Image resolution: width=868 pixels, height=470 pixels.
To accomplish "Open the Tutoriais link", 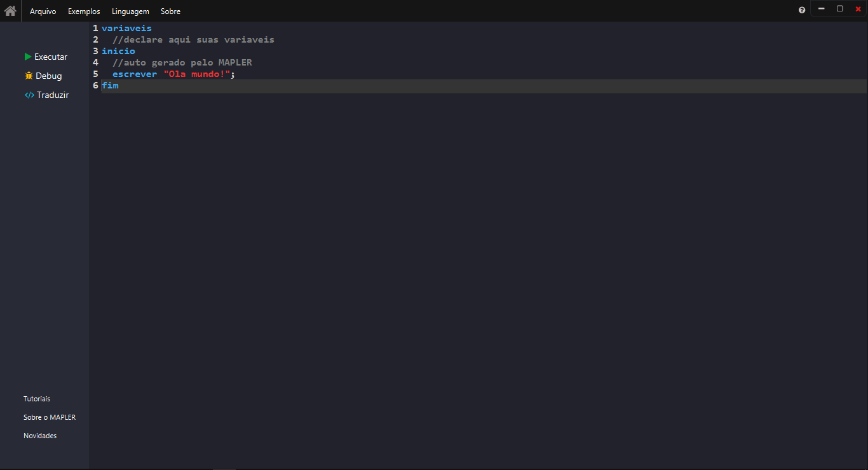I will 37,399.
